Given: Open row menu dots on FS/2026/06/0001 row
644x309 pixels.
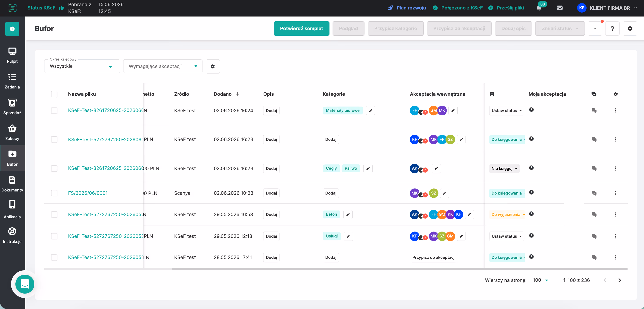Looking at the screenshot, I should coord(616,193).
